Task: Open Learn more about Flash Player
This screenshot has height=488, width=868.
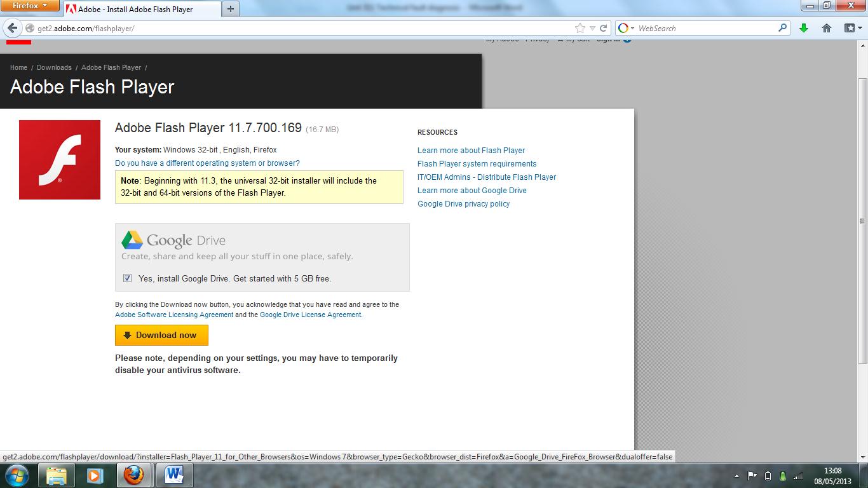Action: pyautogui.click(x=471, y=151)
